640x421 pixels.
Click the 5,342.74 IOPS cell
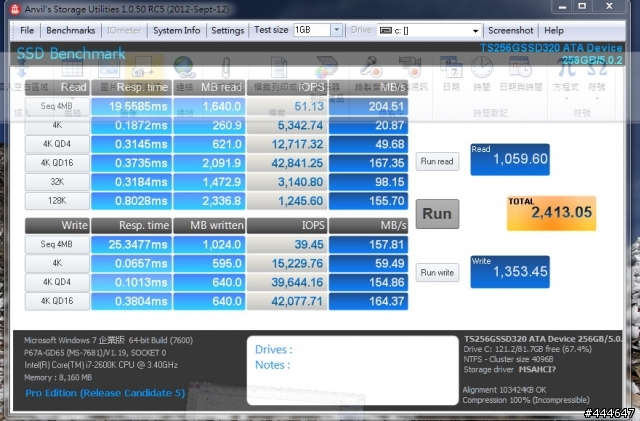(x=287, y=125)
